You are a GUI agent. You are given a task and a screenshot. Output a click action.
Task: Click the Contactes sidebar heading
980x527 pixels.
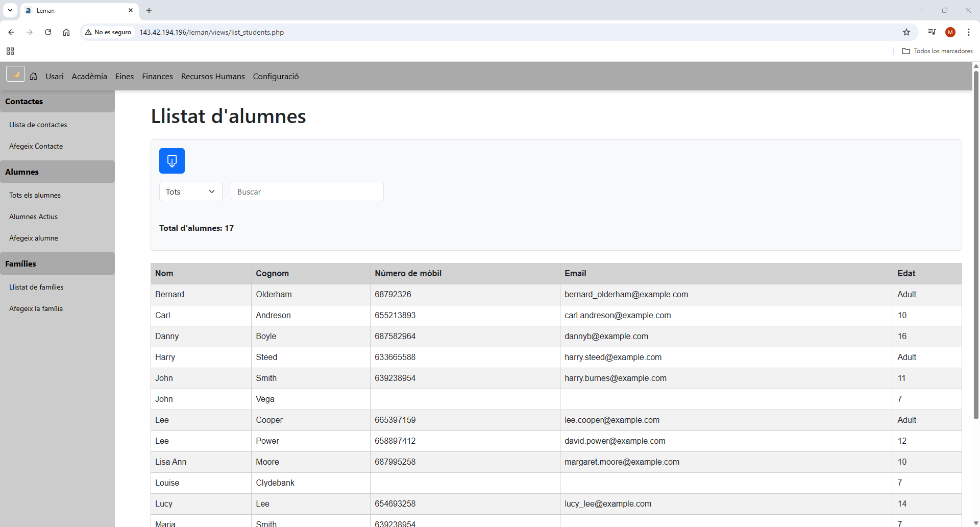click(x=57, y=101)
